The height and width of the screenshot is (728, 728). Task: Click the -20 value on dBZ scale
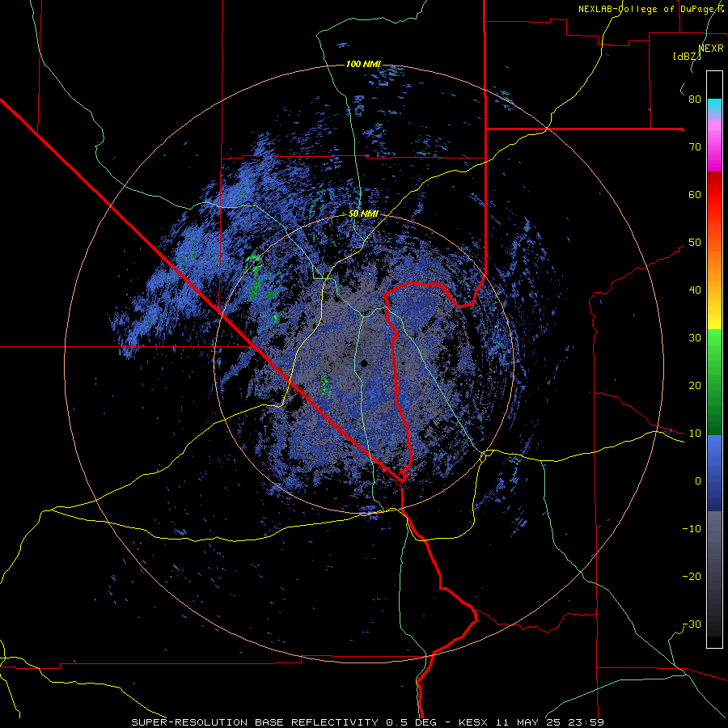pos(692,576)
